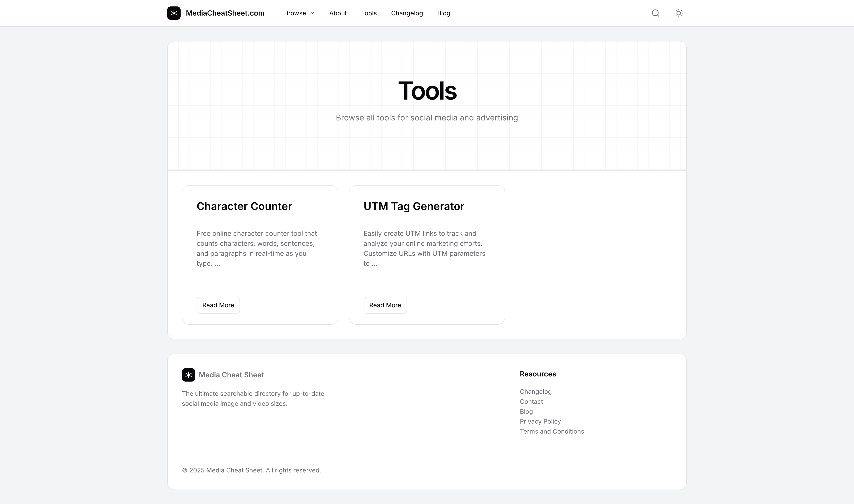View Terms and Conditions in footer
854x504 pixels.
tap(552, 431)
